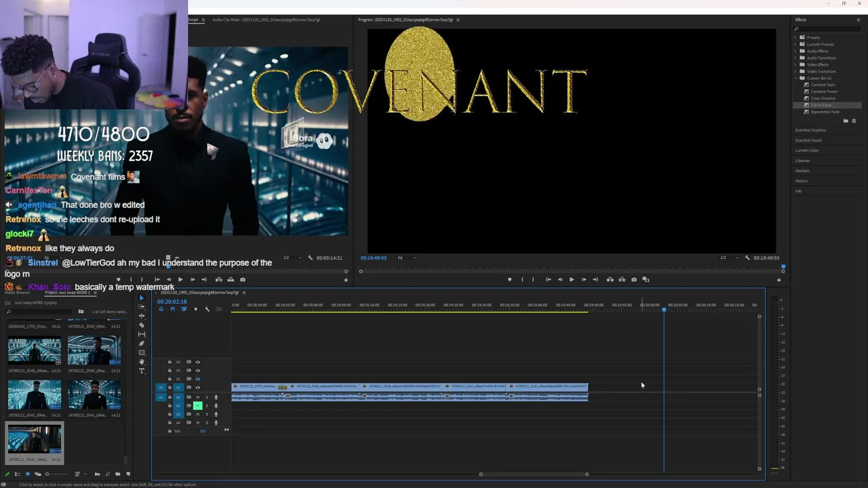The width and height of the screenshot is (868, 488).
Task: Hide V1 track output eye
Action: pyautogui.click(x=198, y=388)
